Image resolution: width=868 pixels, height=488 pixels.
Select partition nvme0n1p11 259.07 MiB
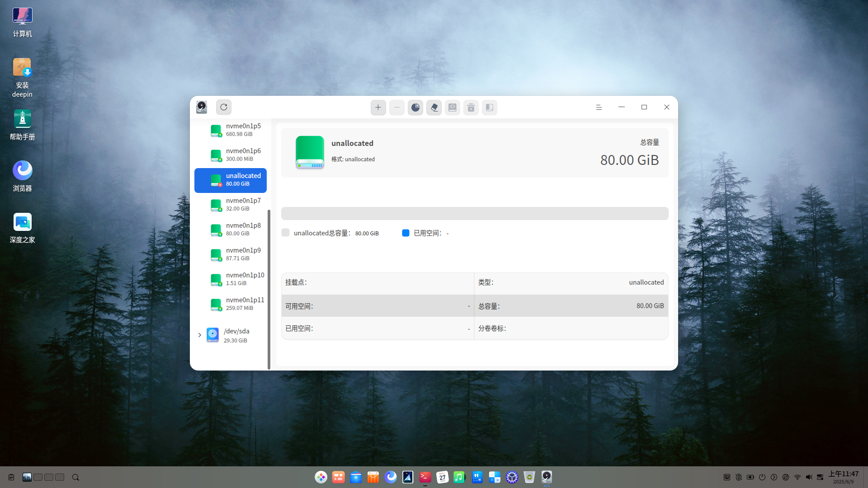(x=231, y=304)
